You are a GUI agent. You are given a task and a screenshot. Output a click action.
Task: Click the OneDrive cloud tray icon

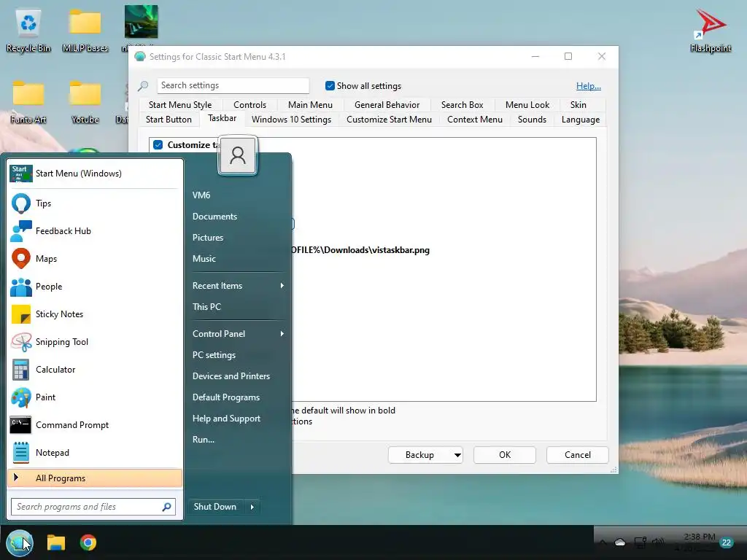point(620,542)
